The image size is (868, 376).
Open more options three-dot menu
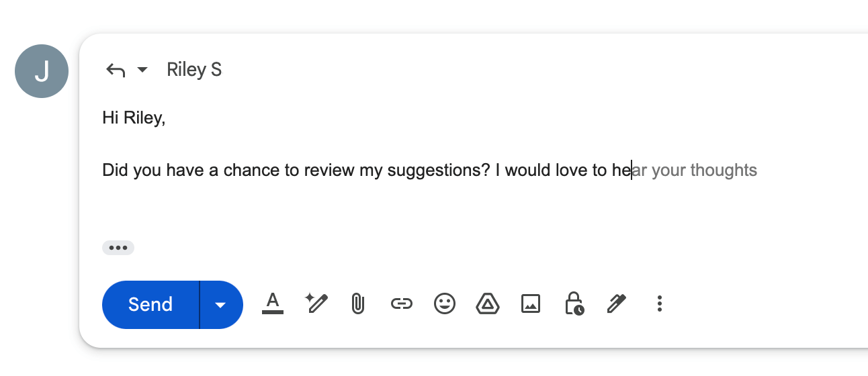click(x=659, y=304)
